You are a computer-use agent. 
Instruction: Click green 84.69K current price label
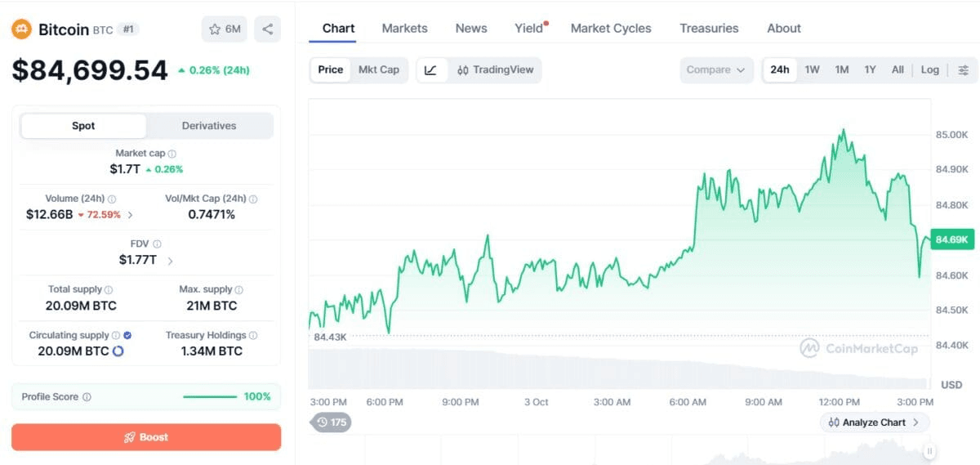951,239
